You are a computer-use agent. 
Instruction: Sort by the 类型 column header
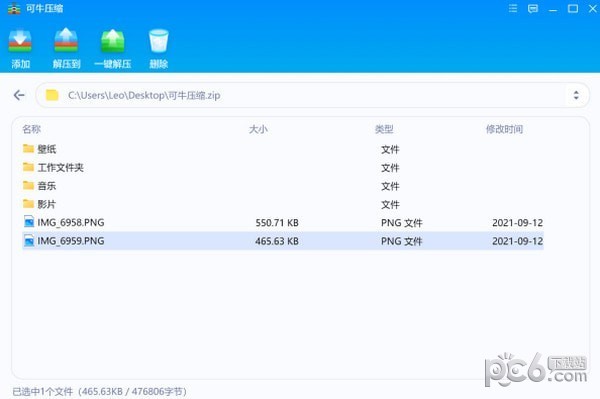[x=384, y=129]
